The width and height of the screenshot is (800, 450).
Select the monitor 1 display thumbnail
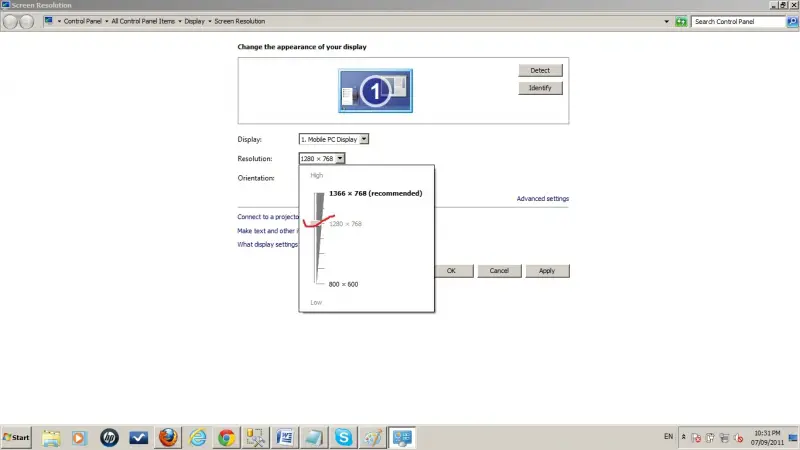pyautogui.click(x=375, y=91)
